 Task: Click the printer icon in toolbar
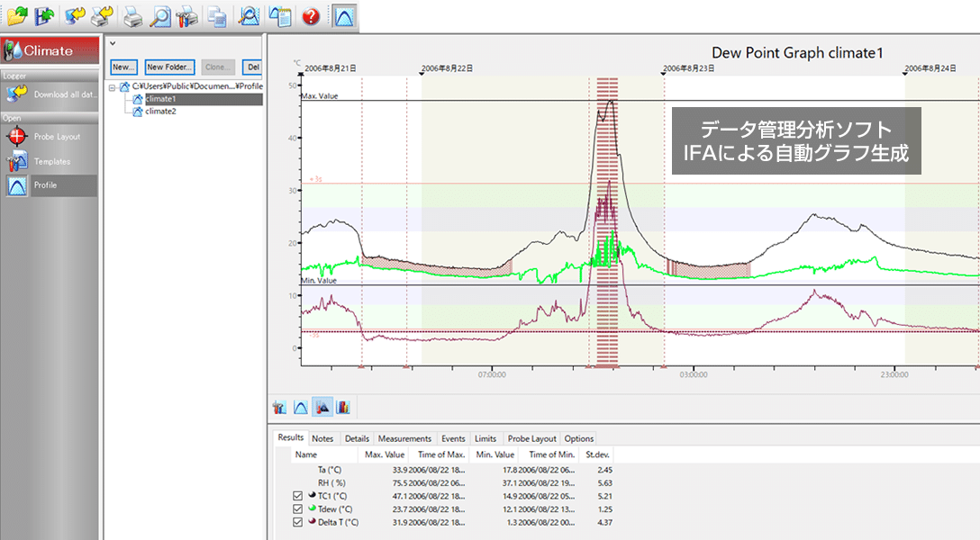pyautogui.click(x=132, y=17)
